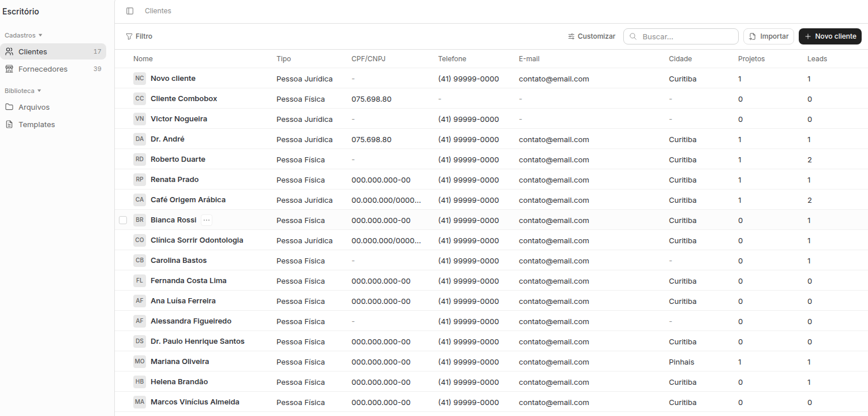Click the Importar button
This screenshot has width=868, height=416.
(x=769, y=36)
